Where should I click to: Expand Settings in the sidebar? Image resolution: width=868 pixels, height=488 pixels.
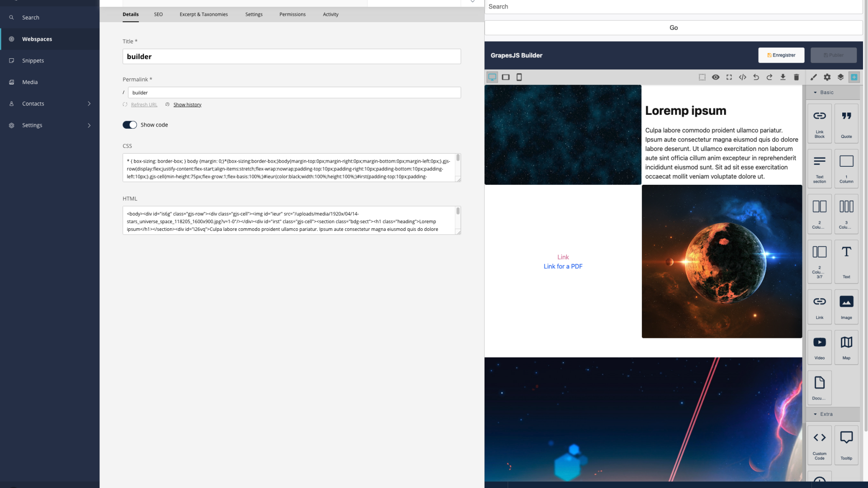[50, 126]
